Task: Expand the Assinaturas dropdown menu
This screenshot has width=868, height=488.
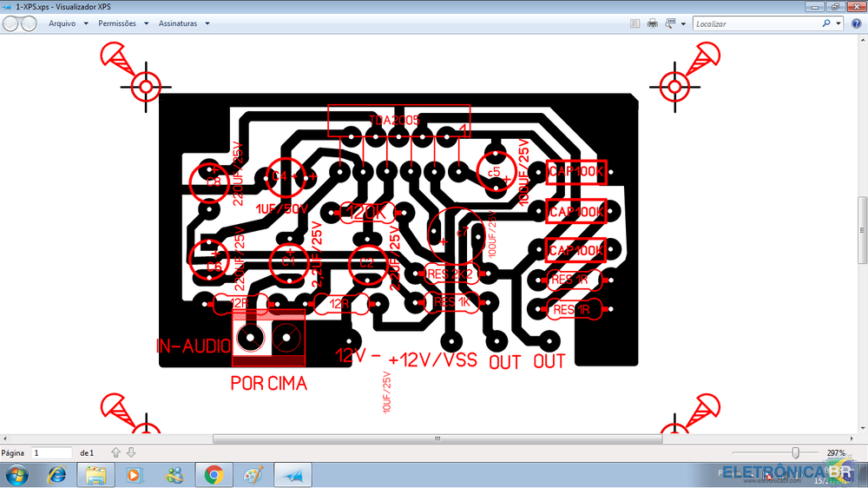Action: (x=183, y=23)
